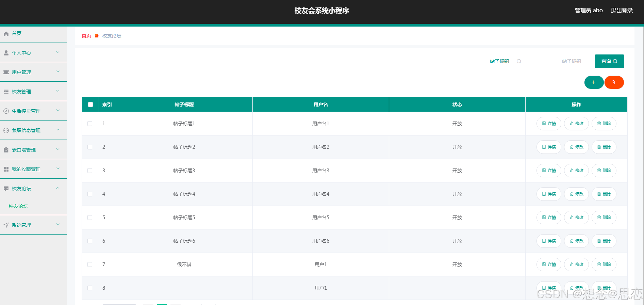The image size is (644, 305).
Task: Check the box for row 4
Action: pyautogui.click(x=90, y=194)
